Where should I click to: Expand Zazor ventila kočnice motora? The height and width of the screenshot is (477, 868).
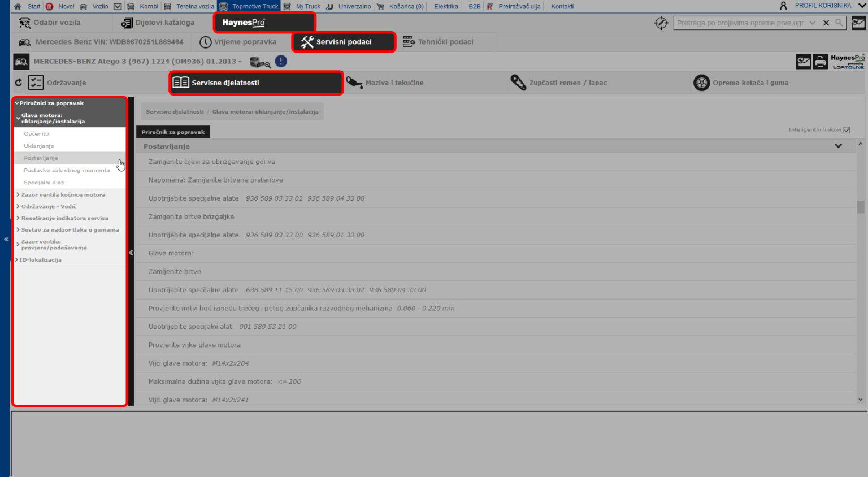[18, 194]
